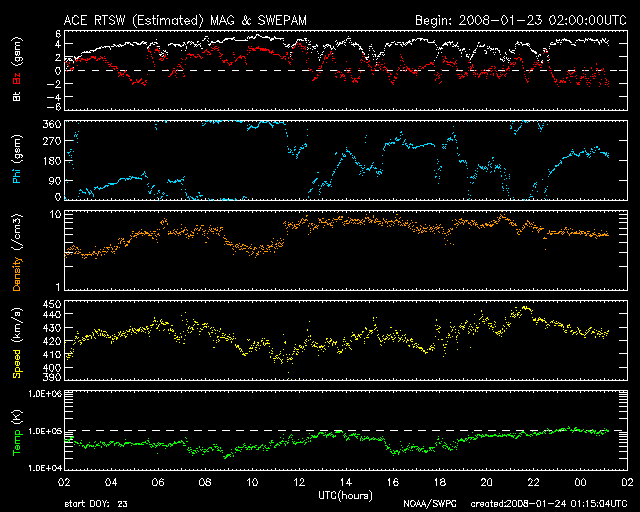Click the "18" hour label on time axis

(x=440, y=482)
